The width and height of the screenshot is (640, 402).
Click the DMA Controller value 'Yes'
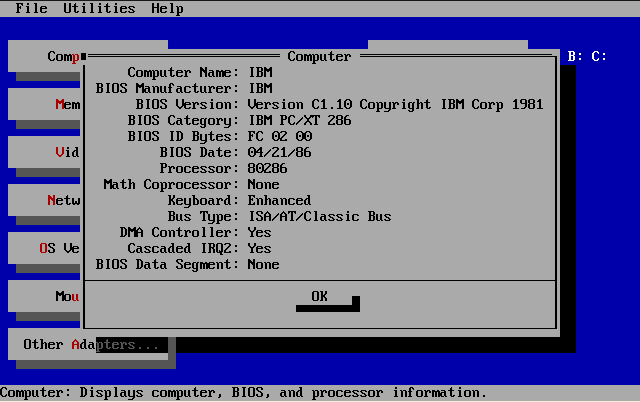[x=260, y=233]
